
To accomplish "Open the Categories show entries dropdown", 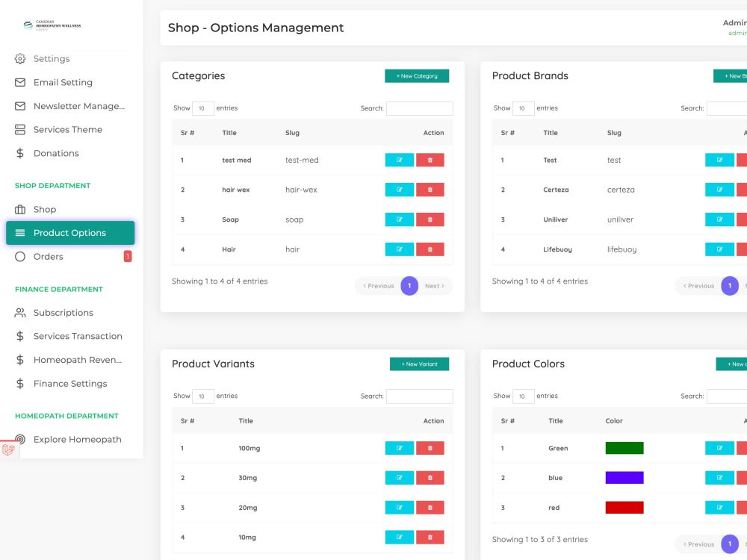I will pos(203,108).
